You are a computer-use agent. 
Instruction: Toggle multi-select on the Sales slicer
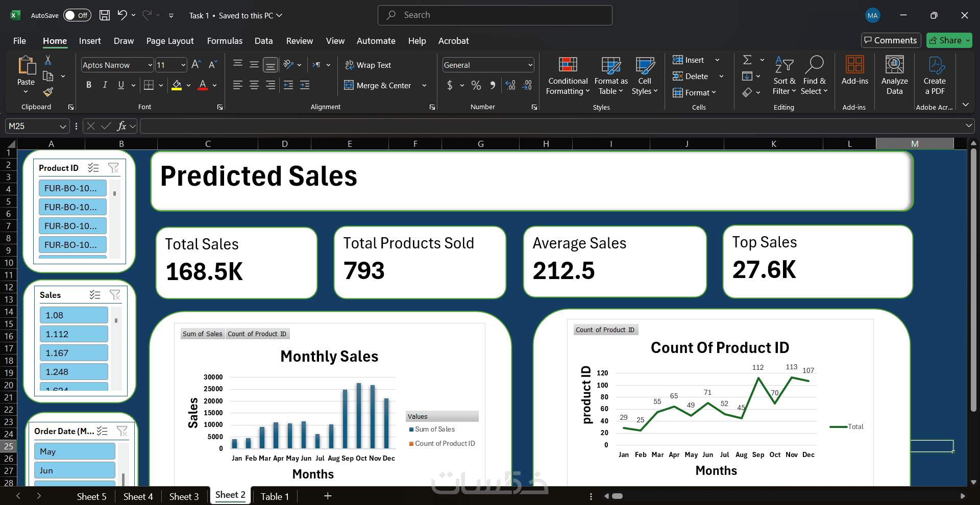pos(95,295)
